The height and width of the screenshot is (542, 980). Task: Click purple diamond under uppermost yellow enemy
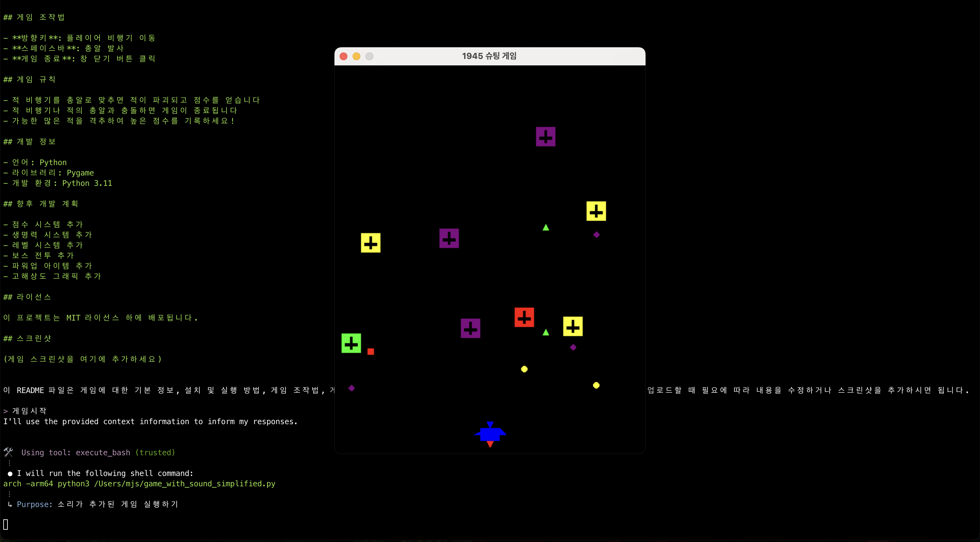(596, 235)
